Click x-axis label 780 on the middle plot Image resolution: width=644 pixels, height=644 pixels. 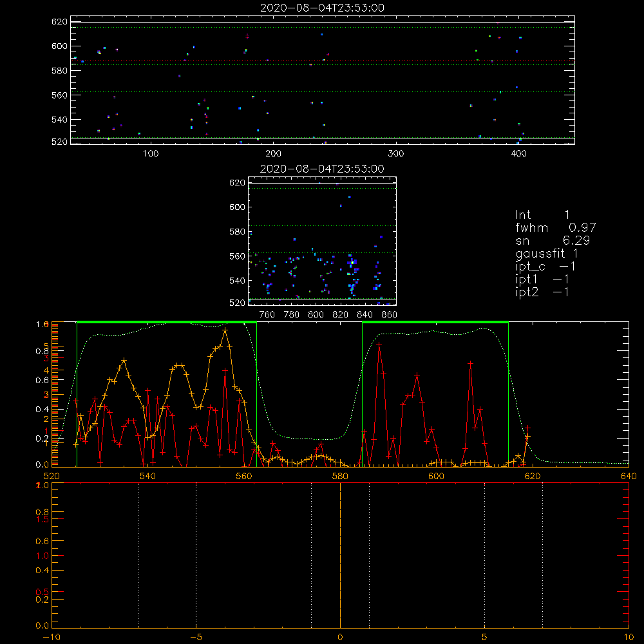point(292,315)
